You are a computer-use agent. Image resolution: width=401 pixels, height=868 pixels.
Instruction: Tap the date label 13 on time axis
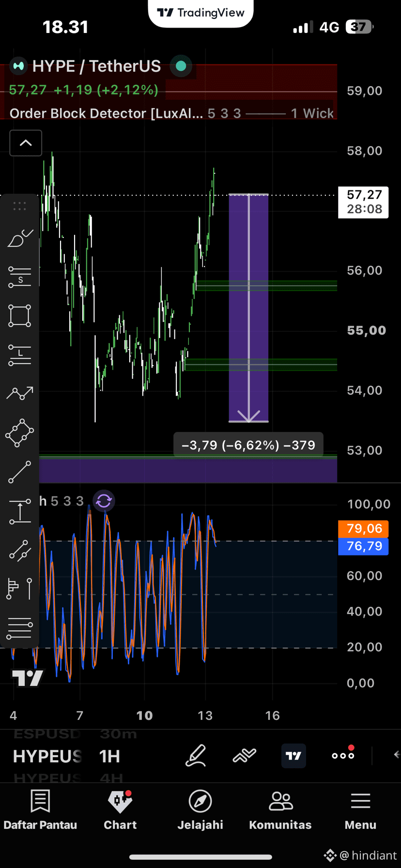205,716
